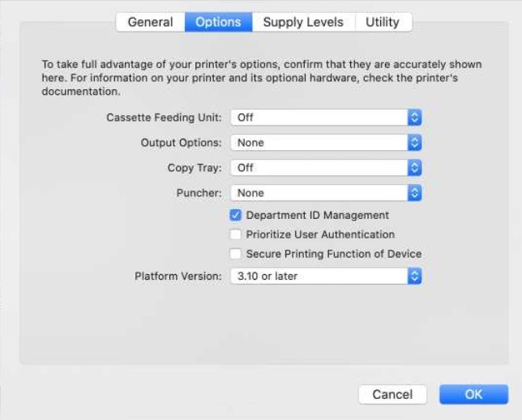Enable Prioritize User Authentication
The width and height of the screenshot is (522, 420).
(x=236, y=234)
